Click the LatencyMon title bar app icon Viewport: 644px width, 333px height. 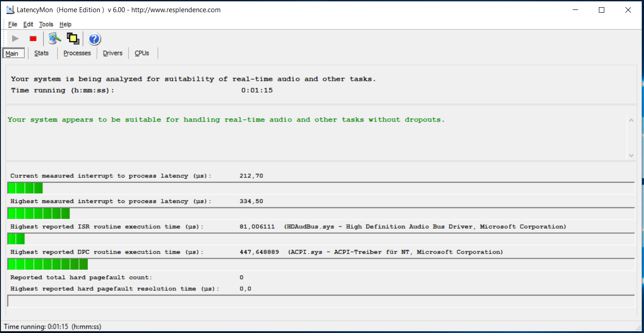(10, 10)
